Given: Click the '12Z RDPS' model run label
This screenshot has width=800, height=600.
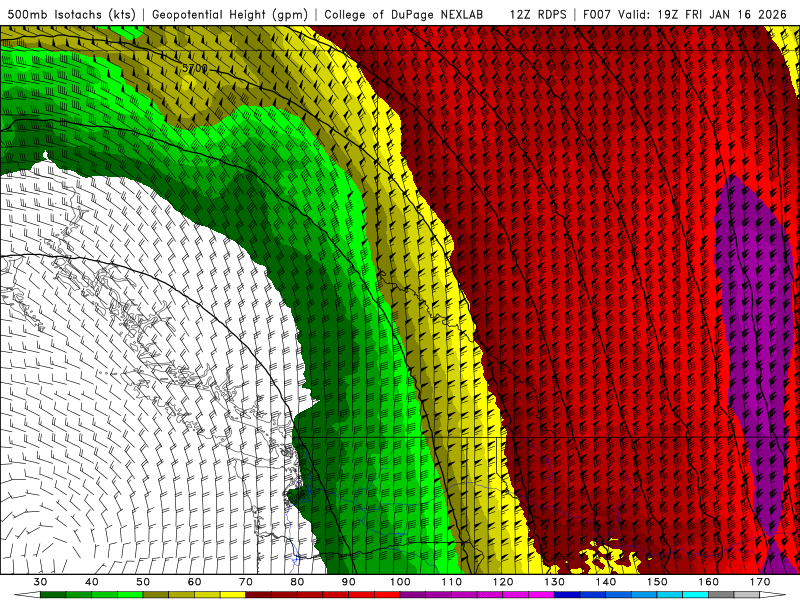Looking at the screenshot, I should [538, 14].
